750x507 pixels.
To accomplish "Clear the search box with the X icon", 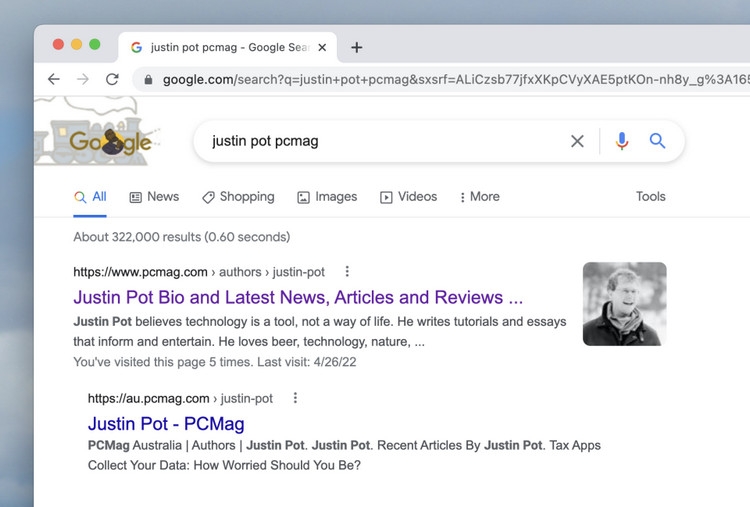I will pyautogui.click(x=577, y=141).
